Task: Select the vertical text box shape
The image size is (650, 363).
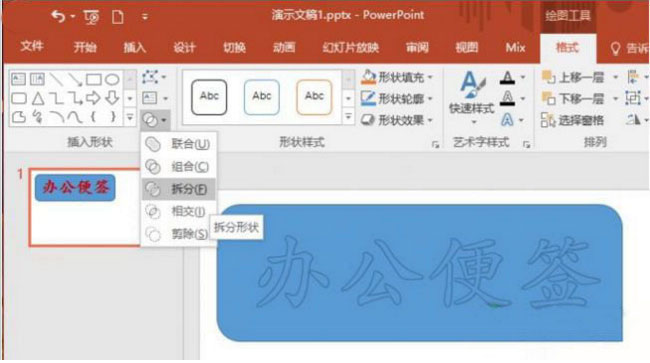Action: (x=37, y=79)
